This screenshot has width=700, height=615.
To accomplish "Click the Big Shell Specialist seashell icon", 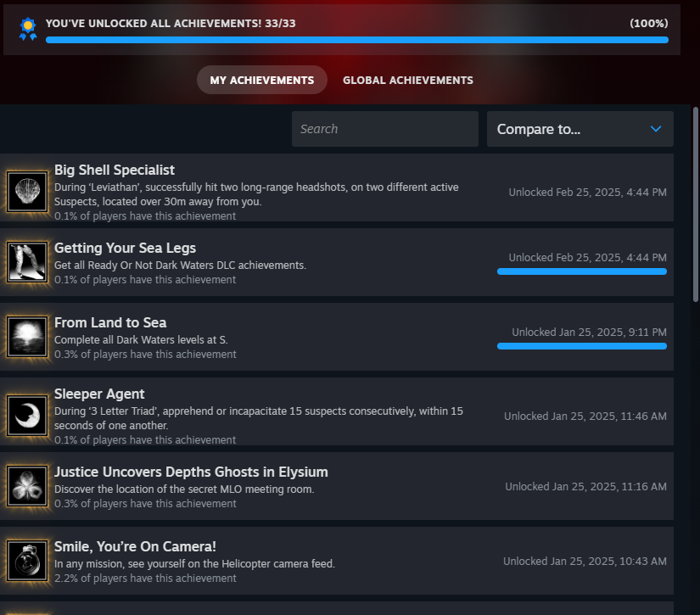I will [27, 192].
